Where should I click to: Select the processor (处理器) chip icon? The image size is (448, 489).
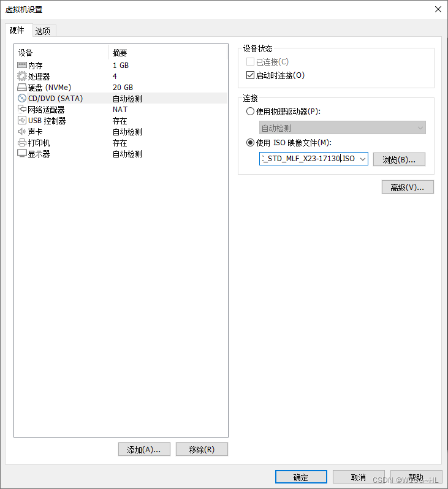click(x=22, y=76)
